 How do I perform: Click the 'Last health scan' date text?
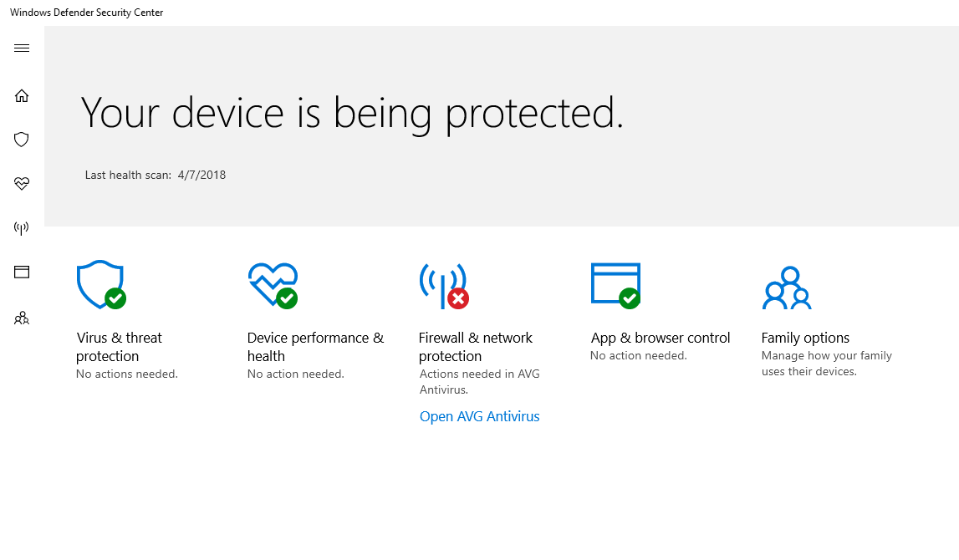tap(201, 176)
